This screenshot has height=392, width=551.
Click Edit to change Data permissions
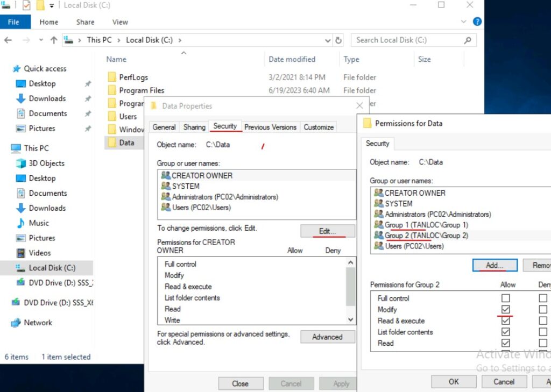(x=327, y=231)
